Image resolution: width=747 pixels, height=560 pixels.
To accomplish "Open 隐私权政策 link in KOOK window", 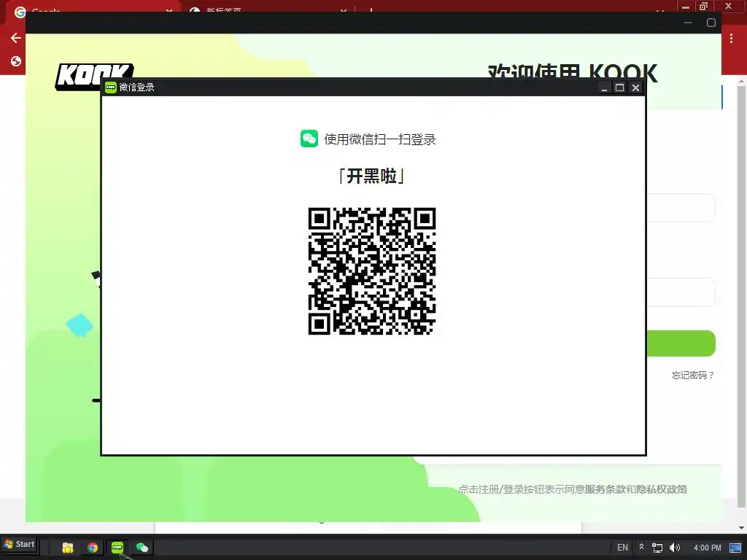I will 662,489.
